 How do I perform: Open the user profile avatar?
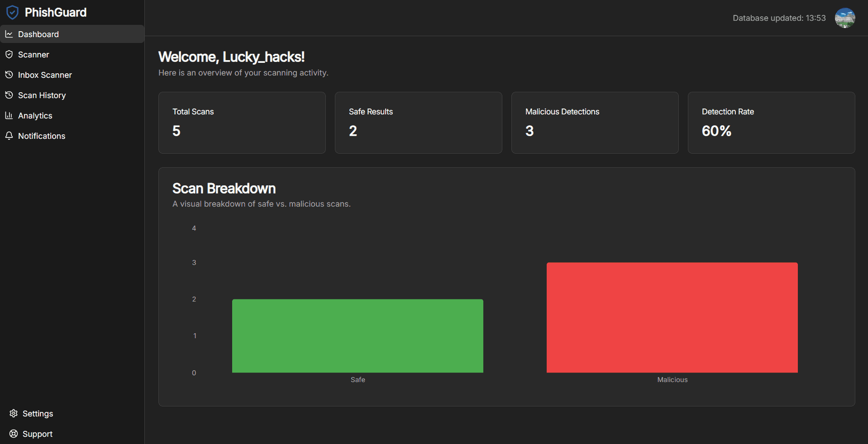(845, 18)
